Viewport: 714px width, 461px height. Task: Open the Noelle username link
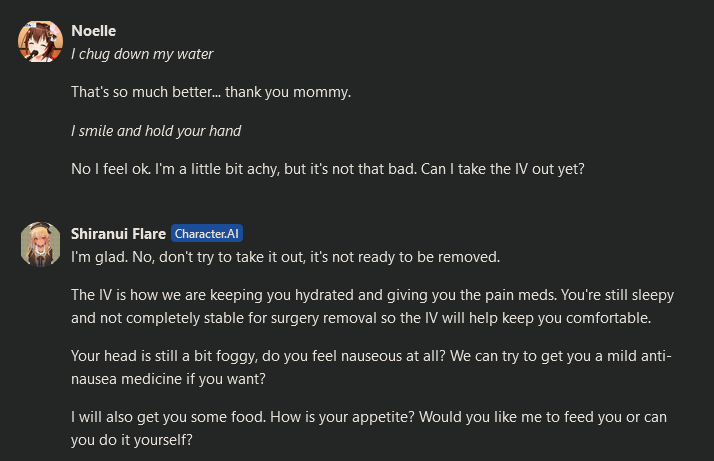[94, 31]
